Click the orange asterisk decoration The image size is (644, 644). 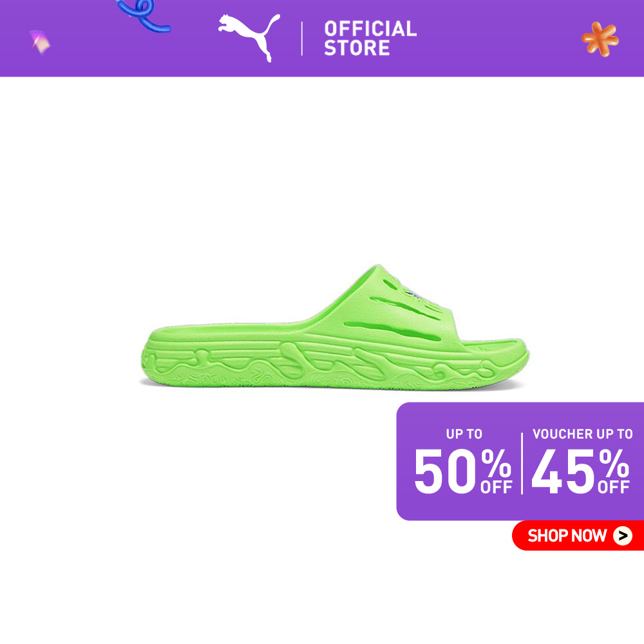coord(600,39)
